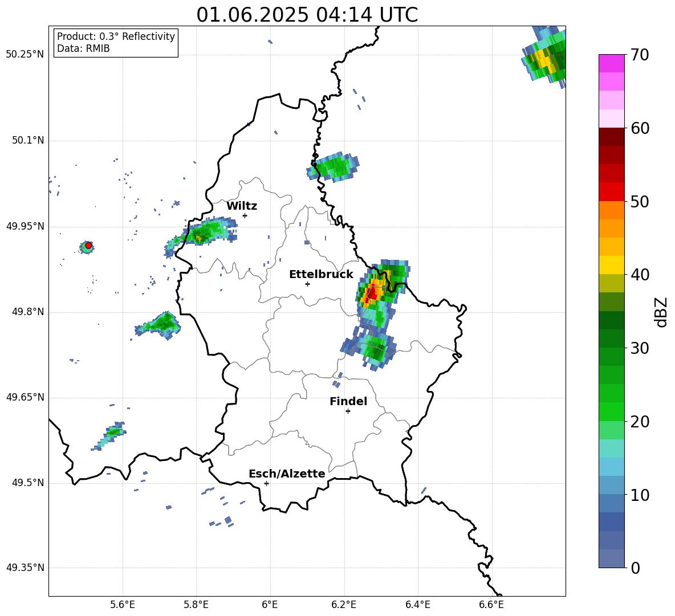Click the cross marker below Ettelbruck

pos(307,284)
